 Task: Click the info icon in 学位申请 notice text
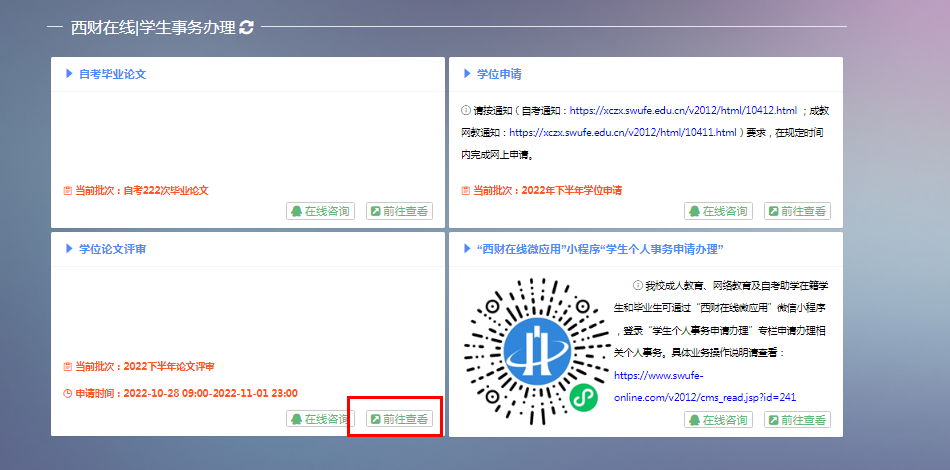tap(466, 110)
